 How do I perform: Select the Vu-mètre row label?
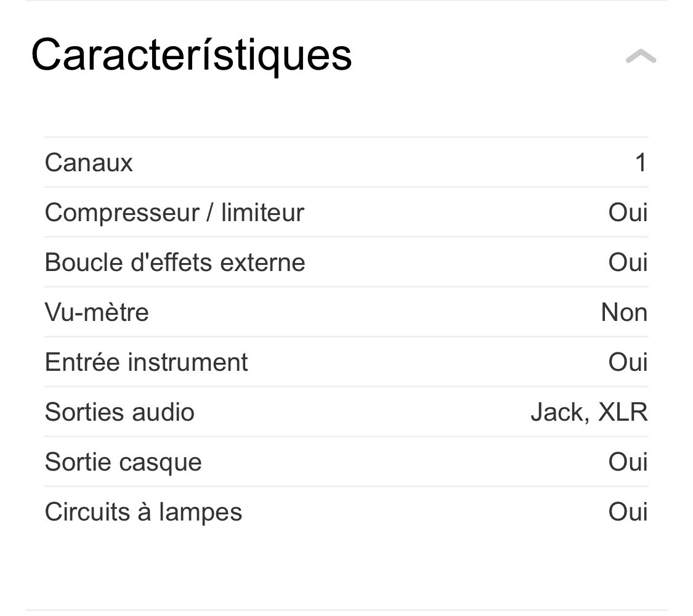[97, 313]
